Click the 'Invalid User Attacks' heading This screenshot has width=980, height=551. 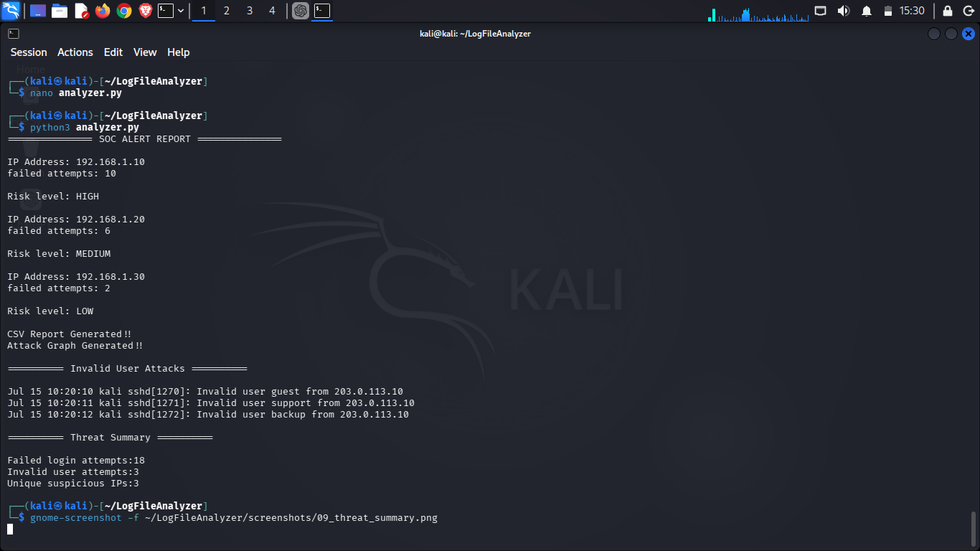pos(128,369)
